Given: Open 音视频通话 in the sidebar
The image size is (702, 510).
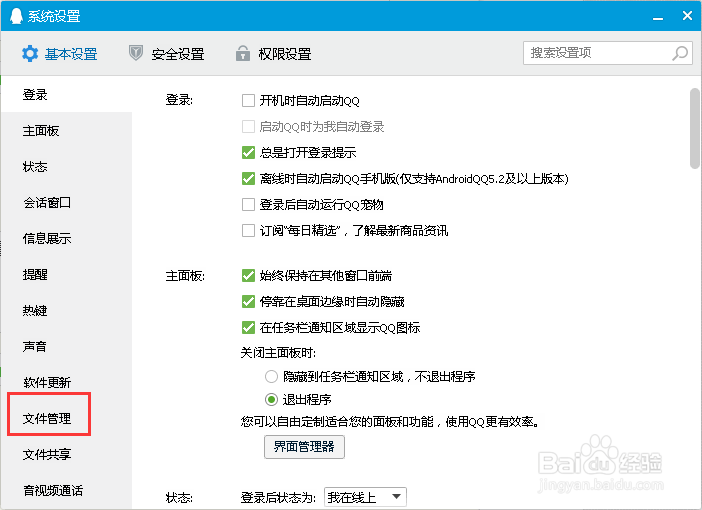Looking at the screenshot, I should (66, 490).
